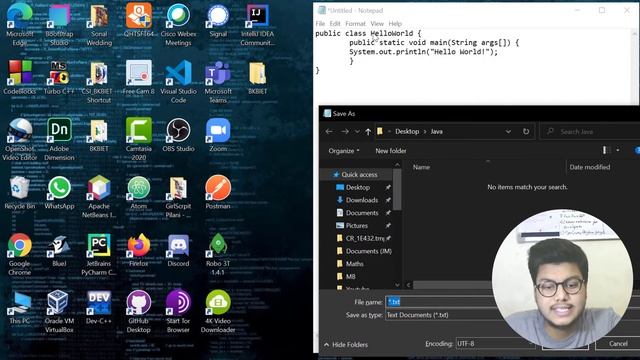Open the Maths folder shortcut

point(354,264)
